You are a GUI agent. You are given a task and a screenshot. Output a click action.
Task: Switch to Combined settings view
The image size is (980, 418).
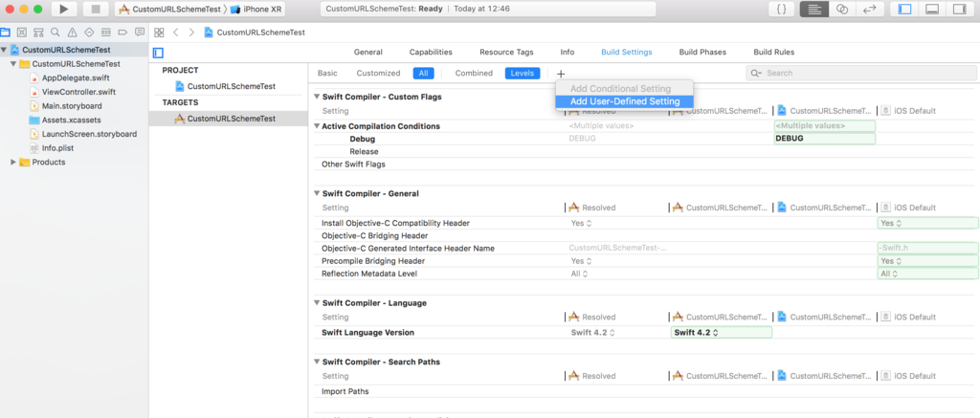point(474,73)
